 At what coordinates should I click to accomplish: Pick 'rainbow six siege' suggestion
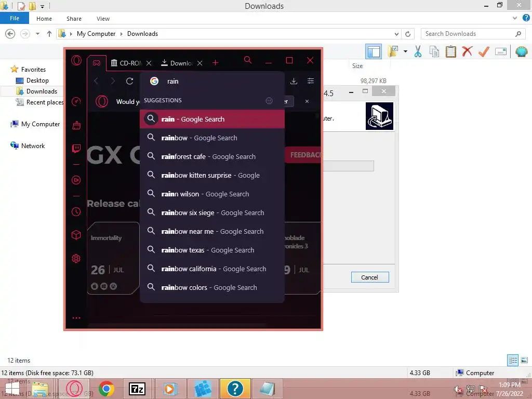coord(212,212)
